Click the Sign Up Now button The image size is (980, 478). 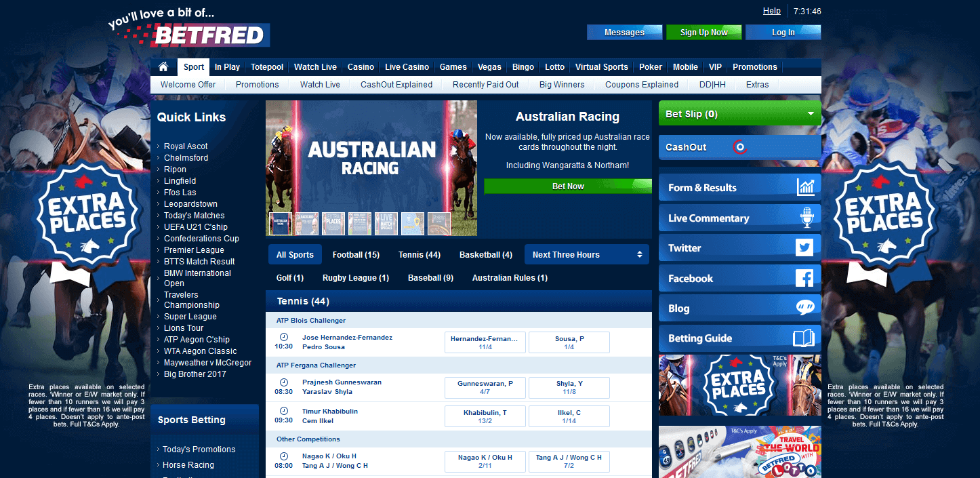pyautogui.click(x=704, y=32)
